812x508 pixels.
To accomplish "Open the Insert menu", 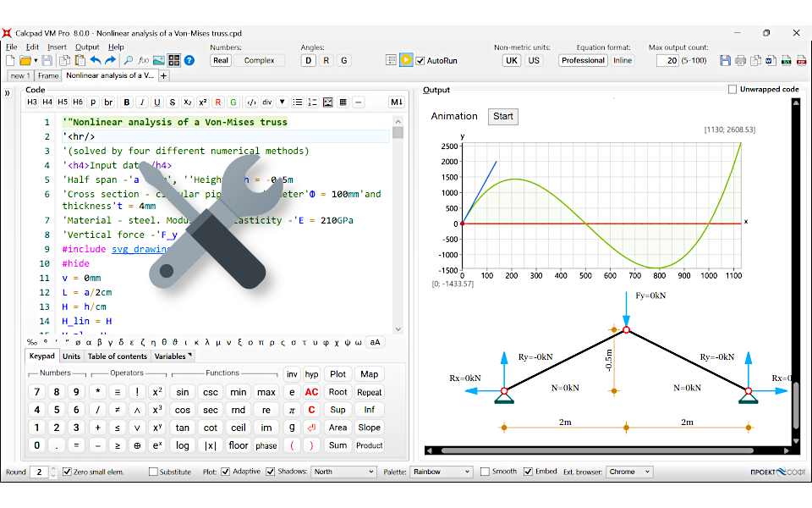I will coord(57,47).
